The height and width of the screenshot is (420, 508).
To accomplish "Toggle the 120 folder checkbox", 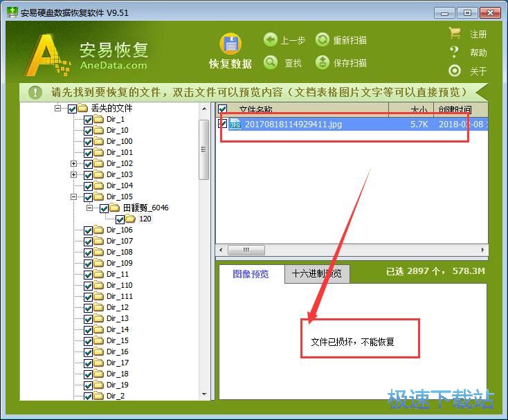I will pos(120,219).
